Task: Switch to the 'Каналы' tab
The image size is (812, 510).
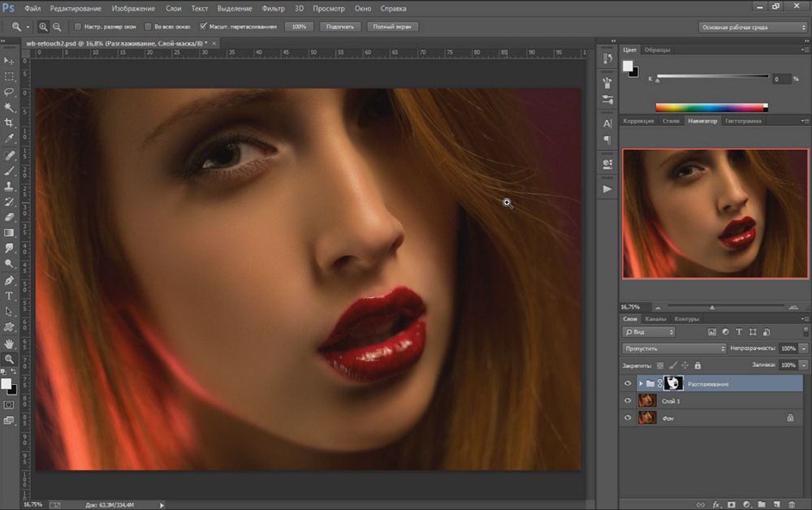Action: [x=656, y=318]
